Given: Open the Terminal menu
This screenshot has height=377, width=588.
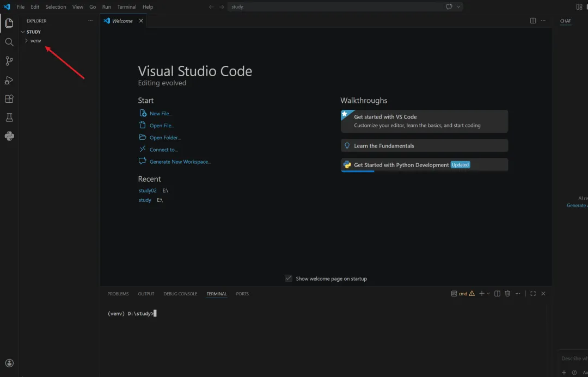Looking at the screenshot, I should 127,7.
